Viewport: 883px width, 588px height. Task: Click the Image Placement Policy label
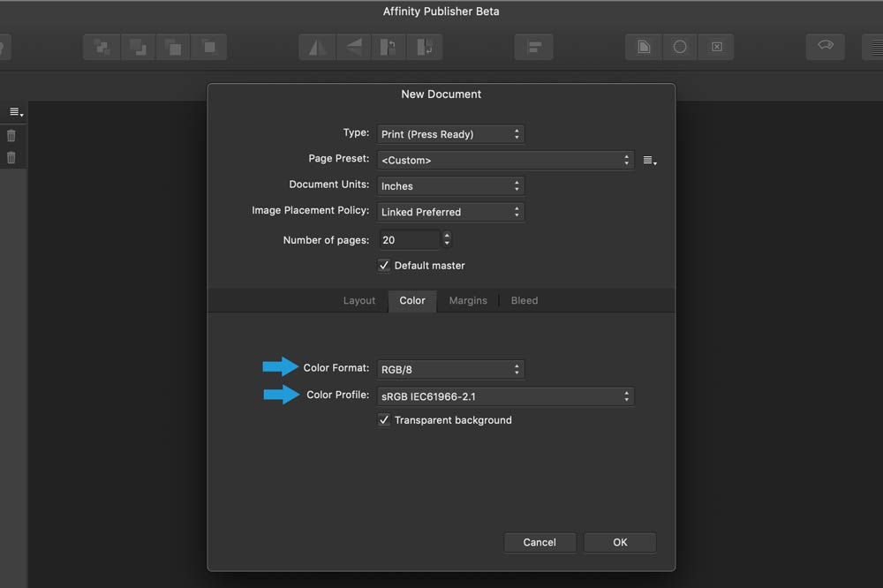310,211
